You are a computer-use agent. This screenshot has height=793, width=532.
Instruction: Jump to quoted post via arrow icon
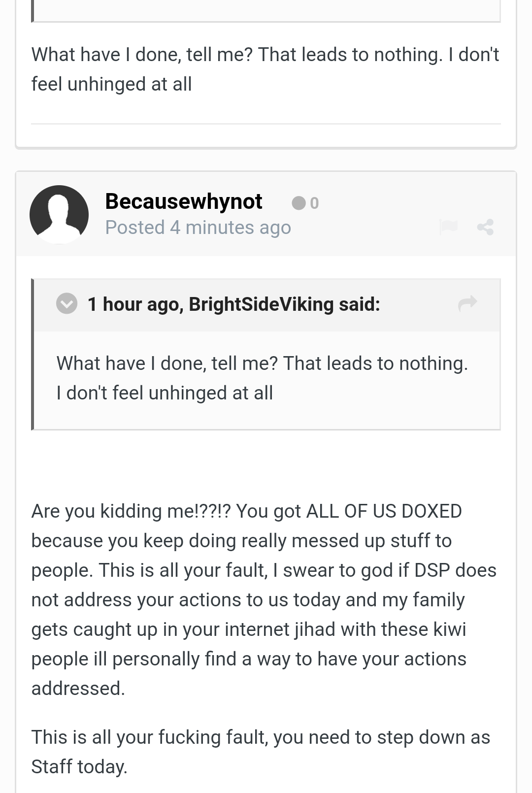467,303
